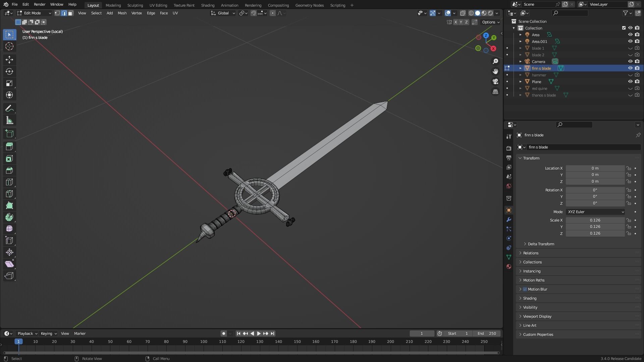The image size is (644, 362).
Task: Select the Add Cube tool
Action: 9,133
